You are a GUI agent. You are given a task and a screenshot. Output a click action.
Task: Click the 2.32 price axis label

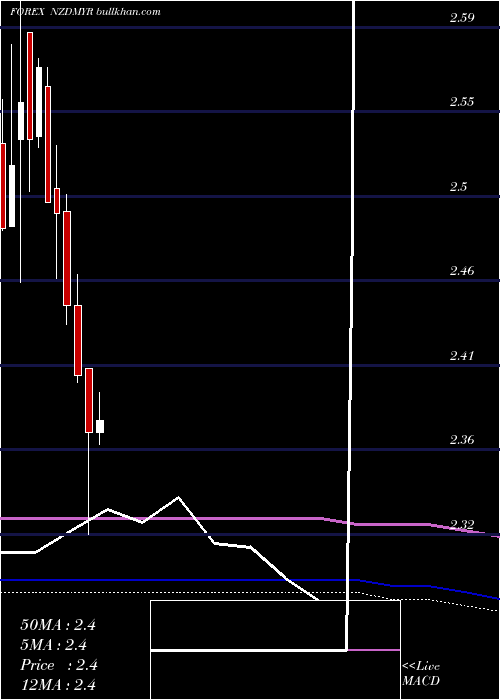click(462, 524)
